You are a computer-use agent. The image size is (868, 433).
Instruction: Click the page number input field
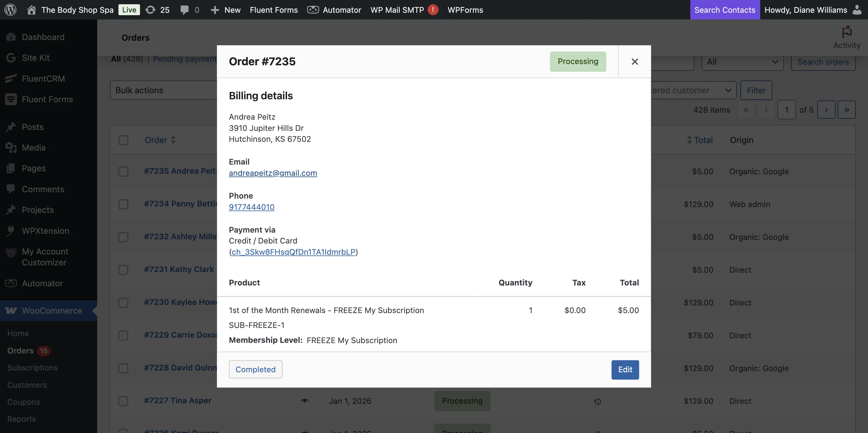click(x=787, y=110)
